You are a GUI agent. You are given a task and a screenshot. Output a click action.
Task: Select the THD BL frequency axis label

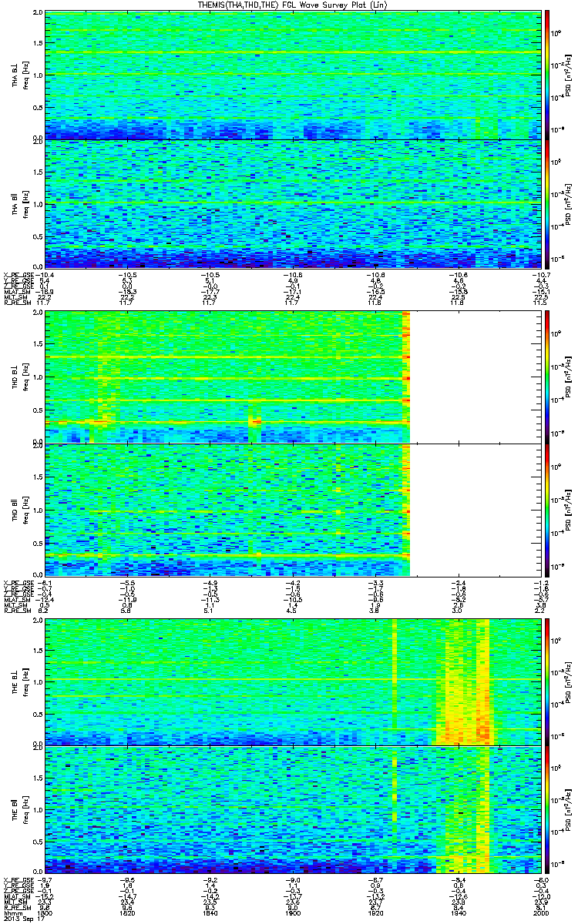[19, 377]
